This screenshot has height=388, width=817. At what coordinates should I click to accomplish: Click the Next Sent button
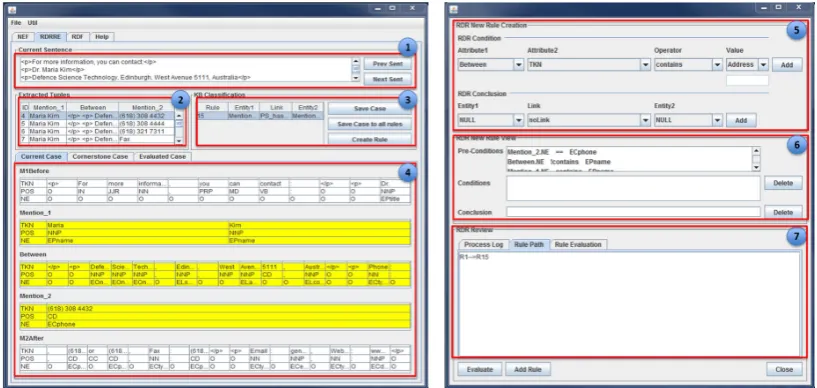387,80
